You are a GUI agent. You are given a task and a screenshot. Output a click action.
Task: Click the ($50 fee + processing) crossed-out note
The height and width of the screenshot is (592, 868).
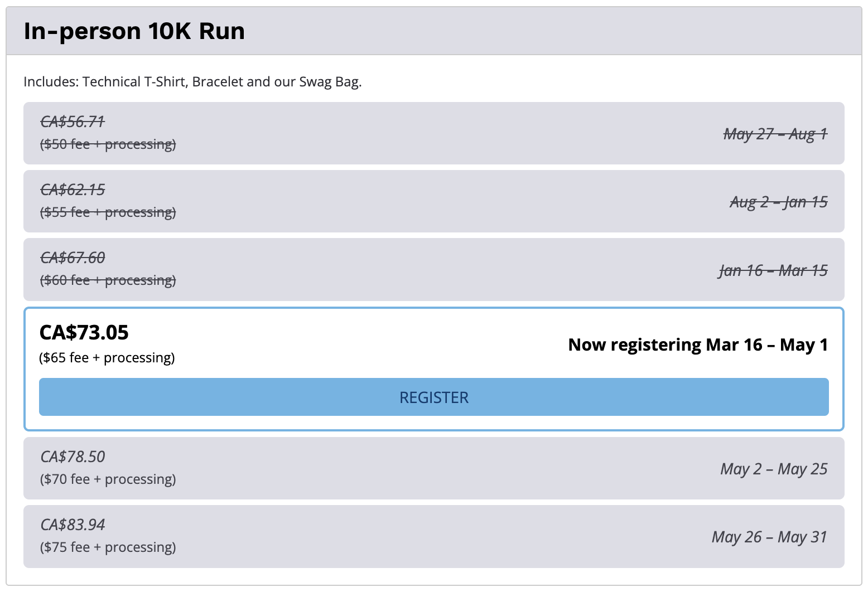108,144
